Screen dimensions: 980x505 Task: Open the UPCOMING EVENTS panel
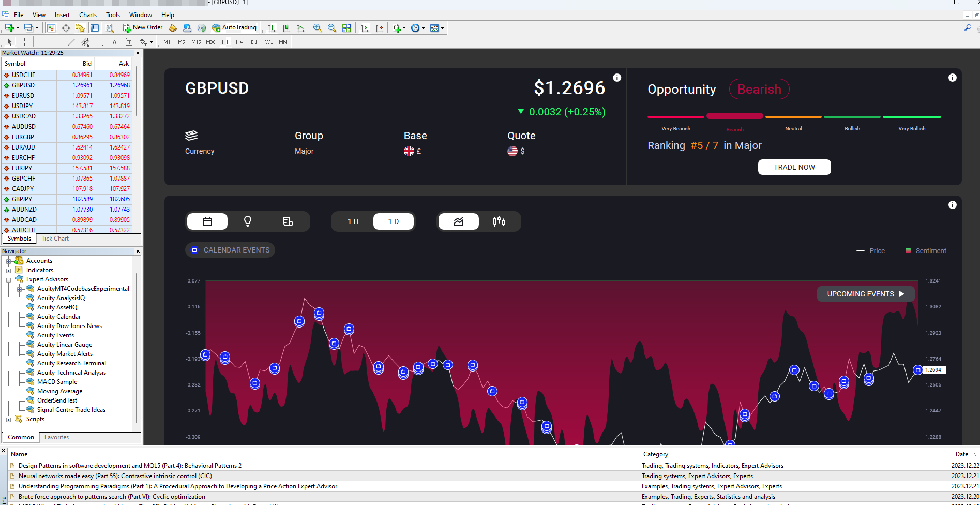865,293
